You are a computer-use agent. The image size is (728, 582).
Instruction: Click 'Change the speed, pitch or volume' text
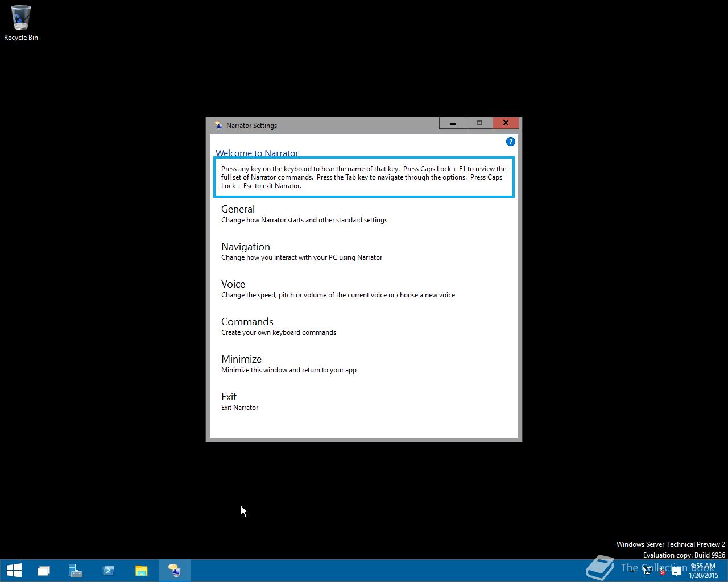click(x=338, y=295)
